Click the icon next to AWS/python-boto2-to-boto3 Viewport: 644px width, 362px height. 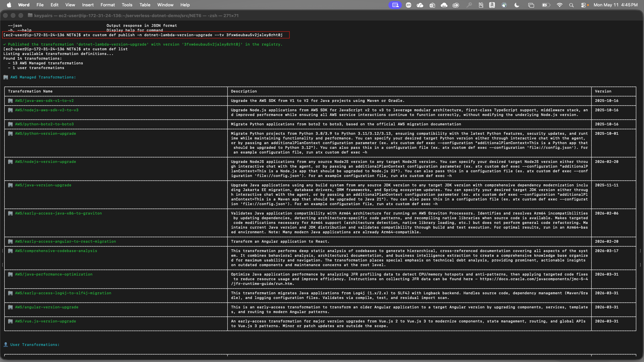click(10, 124)
